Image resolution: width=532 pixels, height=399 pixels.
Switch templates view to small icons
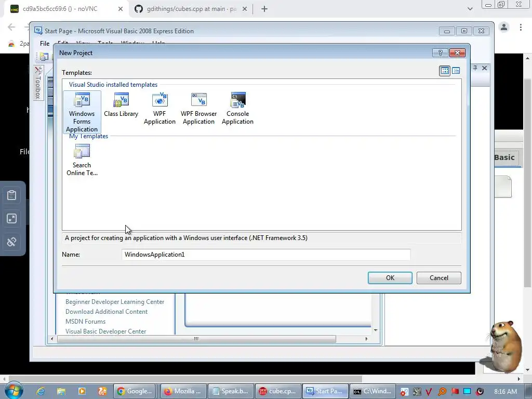(456, 71)
